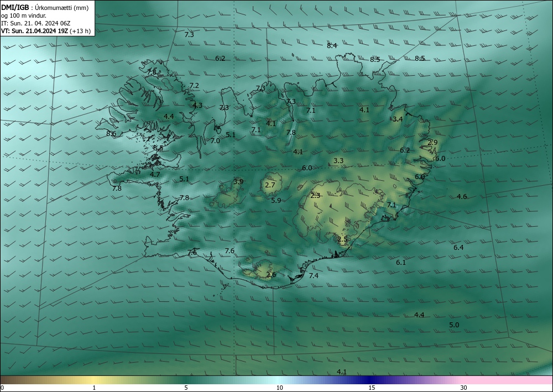The height and width of the screenshot is (392, 553).
Task: Click the 2.3 value on the large glacier
Action: pyautogui.click(x=315, y=196)
